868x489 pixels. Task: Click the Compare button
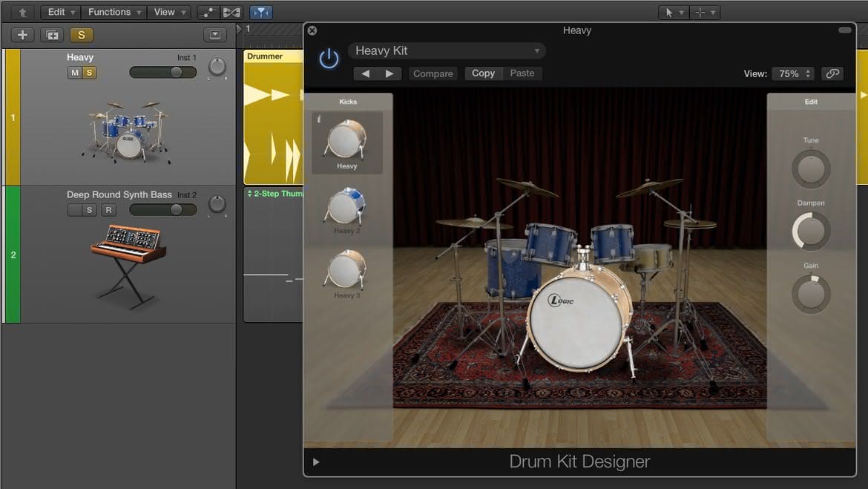433,73
